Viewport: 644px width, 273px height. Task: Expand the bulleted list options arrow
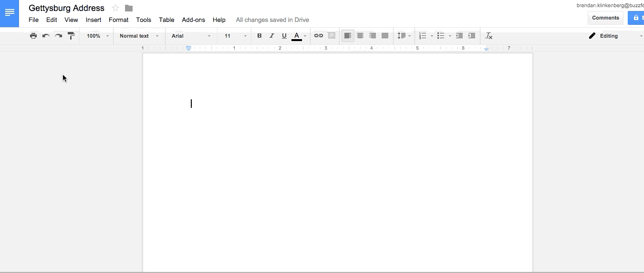click(x=450, y=36)
